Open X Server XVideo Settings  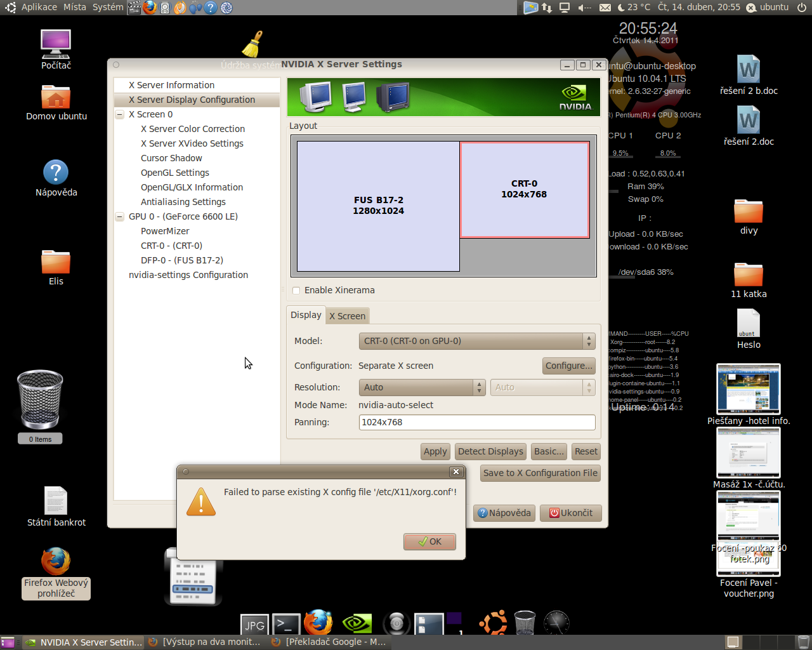click(x=192, y=143)
